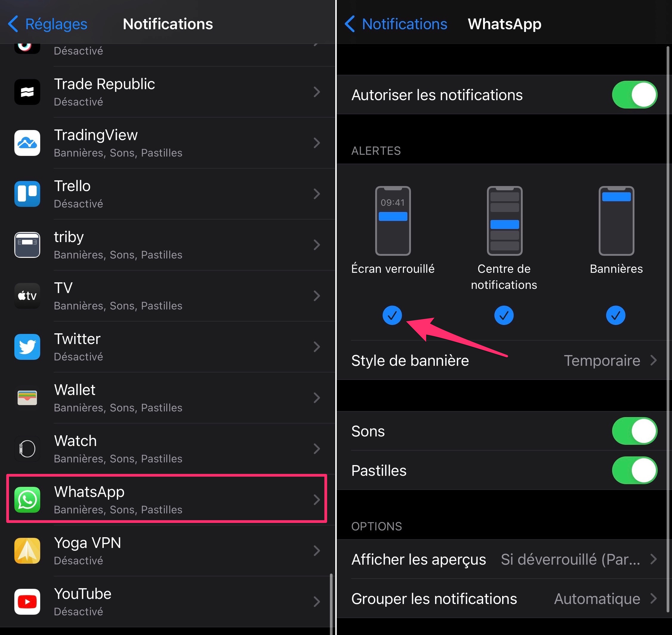Screen dimensions: 672x635
Task: Tap the Grouper les notifications label
Action: [x=434, y=599]
